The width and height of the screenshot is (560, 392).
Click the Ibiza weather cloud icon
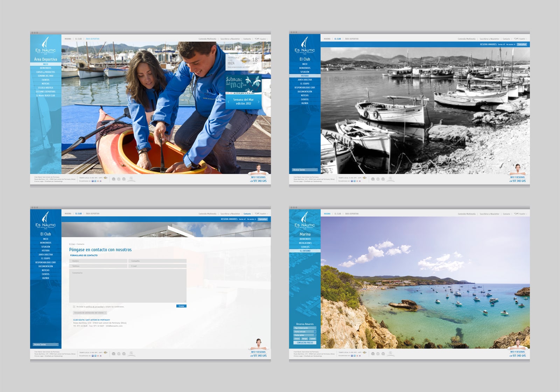point(246,60)
